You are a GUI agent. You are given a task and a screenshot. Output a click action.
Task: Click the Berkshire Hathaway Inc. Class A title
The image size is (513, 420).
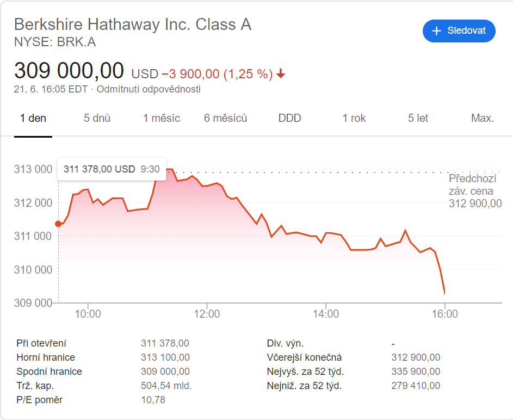point(132,24)
